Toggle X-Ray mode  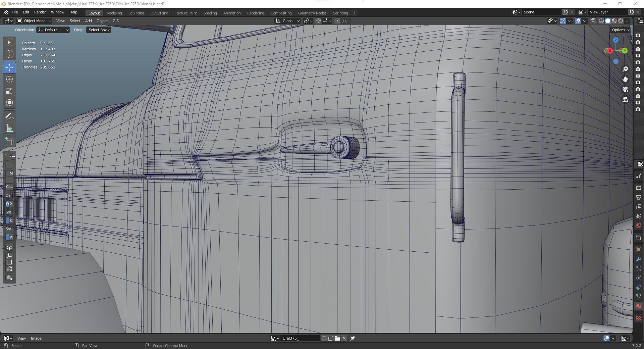point(593,21)
